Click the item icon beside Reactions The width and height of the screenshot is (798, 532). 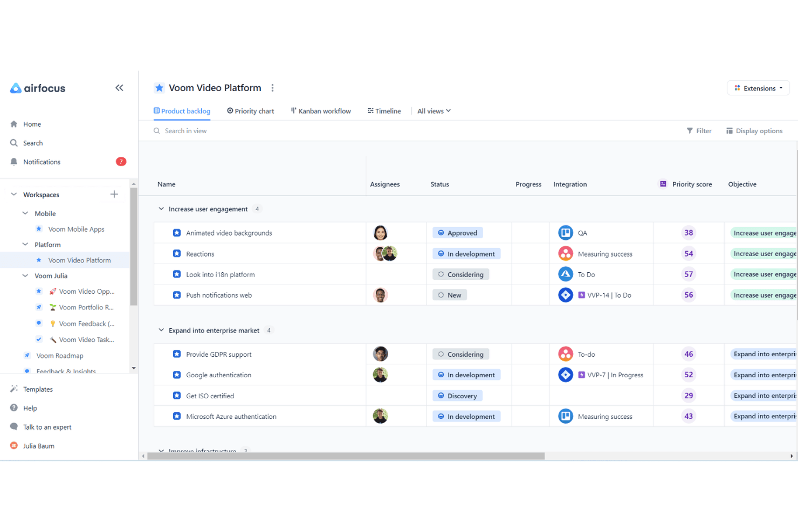pyautogui.click(x=176, y=253)
